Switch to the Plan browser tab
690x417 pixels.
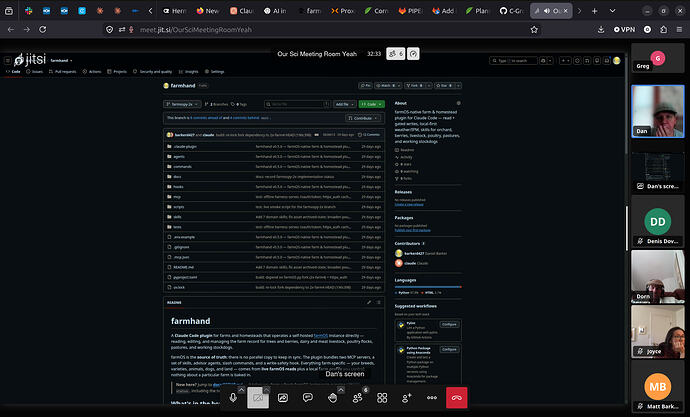(x=478, y=11)
